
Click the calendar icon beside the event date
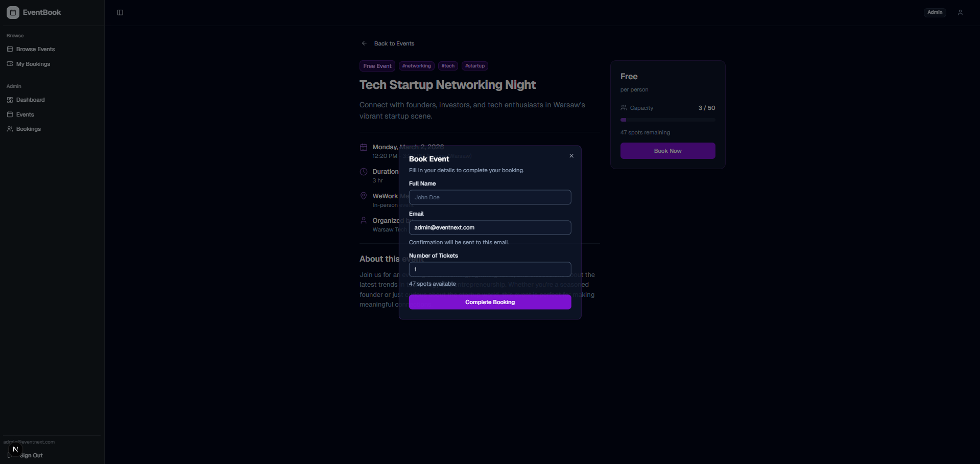[363, 147]
